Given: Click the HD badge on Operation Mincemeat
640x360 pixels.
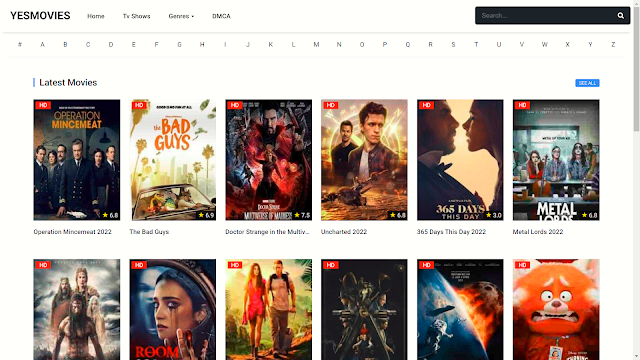Looking at the screenshot, I should [43, 105].
